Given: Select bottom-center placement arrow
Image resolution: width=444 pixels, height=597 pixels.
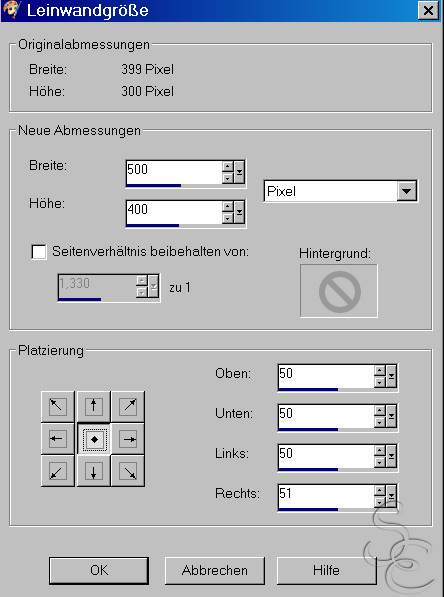Looking at the screenshot, I should (x=93, y=471).
